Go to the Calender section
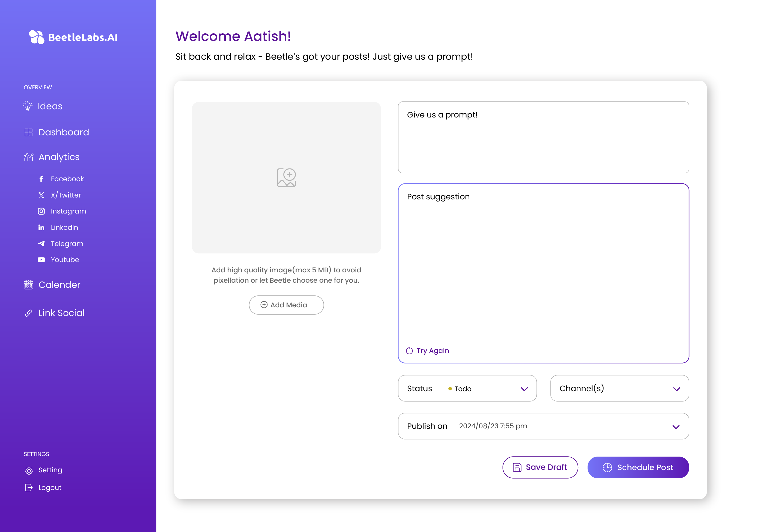773x532 pixels. pyautogui.click(x=59, y=285)
